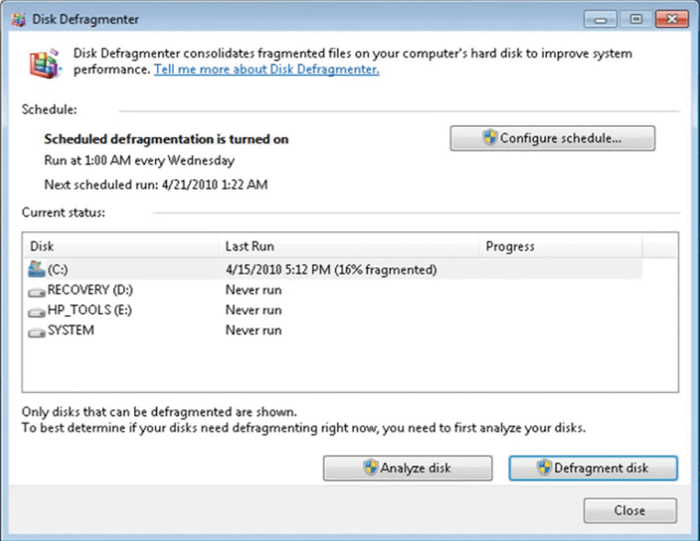
Task: Click the shield icon on Analyze disk
Action: point(370,468)
